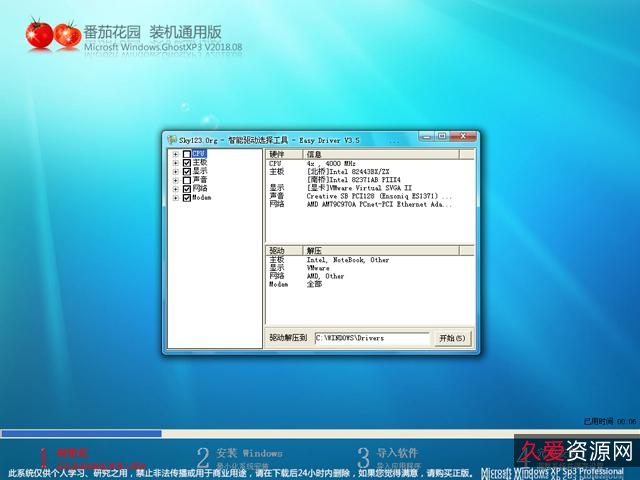Click the Easy Driver title bar app icon
This screenshot has width=640, height=480.
[x=172, y=140]
